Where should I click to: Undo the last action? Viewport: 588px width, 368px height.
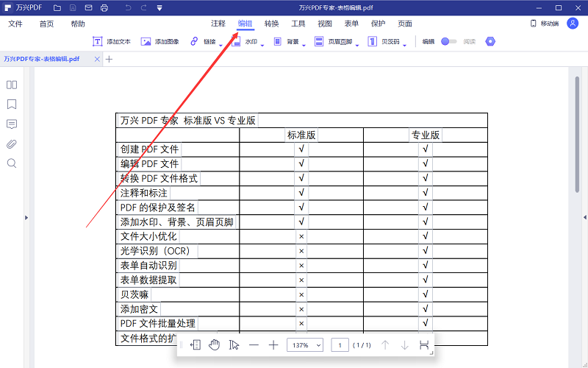(128, 8)
